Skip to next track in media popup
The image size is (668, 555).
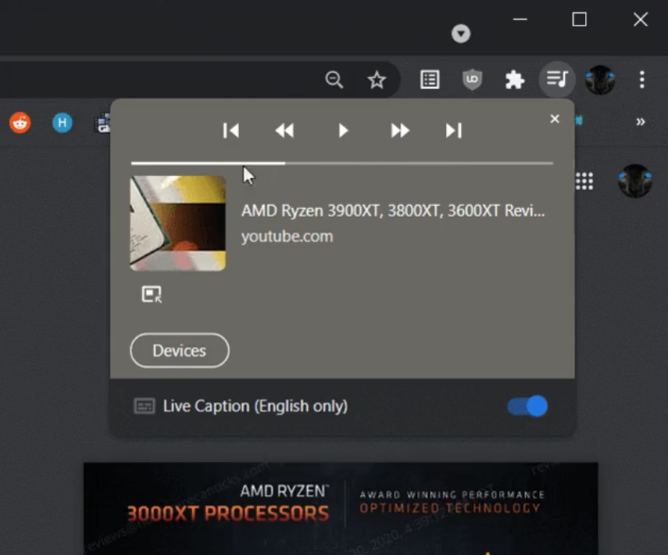[x=454, y=130]
